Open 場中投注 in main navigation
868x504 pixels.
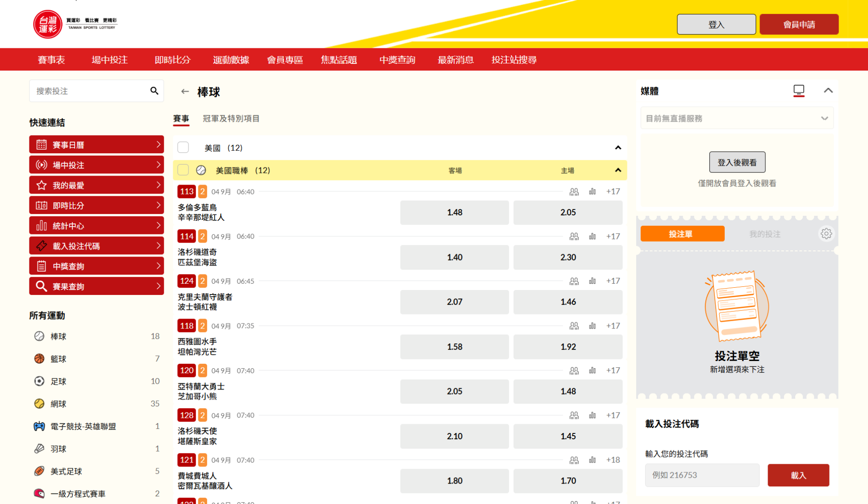click(x=110, y=60)
